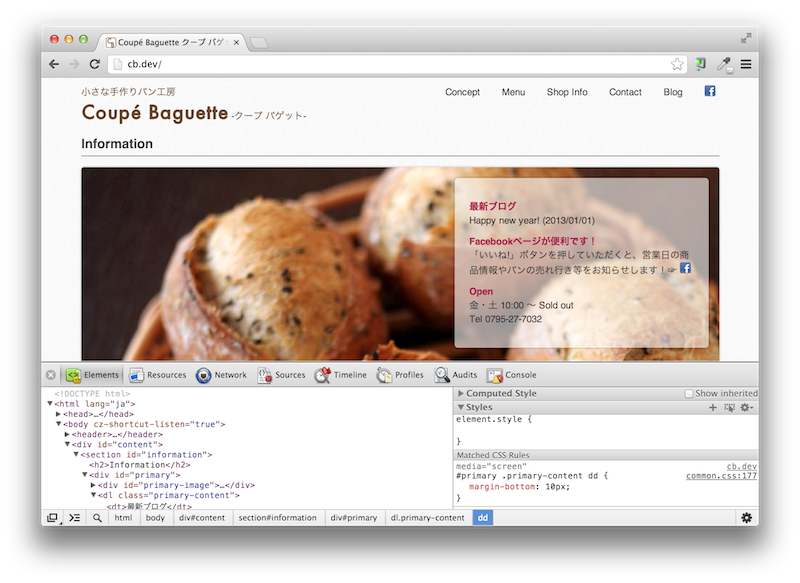
Task: Select html in the breadcrumb bar
Action: [x=123, y=518]
